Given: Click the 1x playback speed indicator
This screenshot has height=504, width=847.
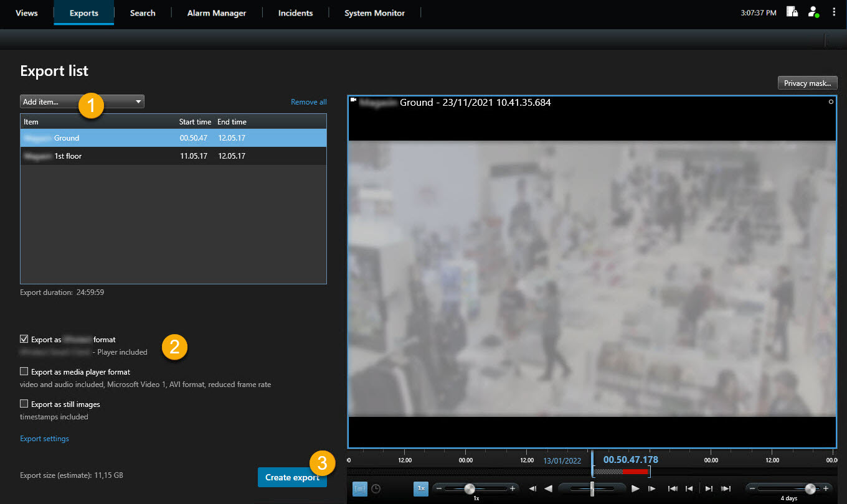Looking at the screenshot, I should (420, 488).
